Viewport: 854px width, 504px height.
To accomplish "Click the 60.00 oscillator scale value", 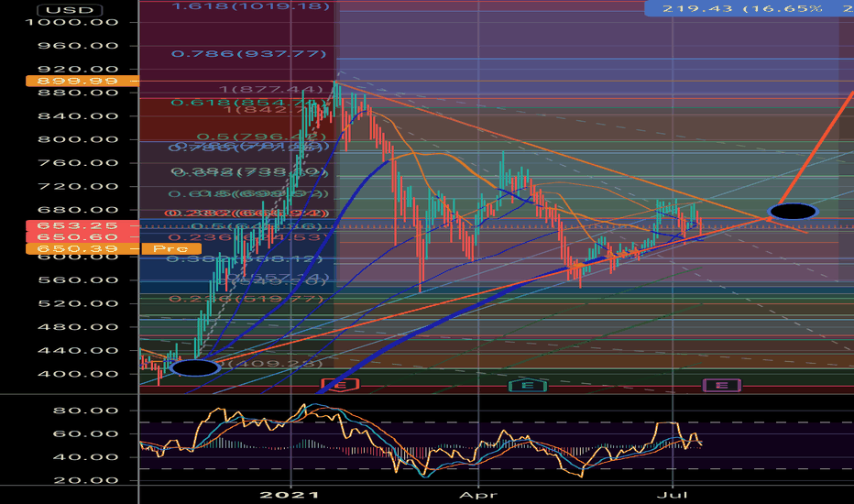I will click(x=85, y=433).
